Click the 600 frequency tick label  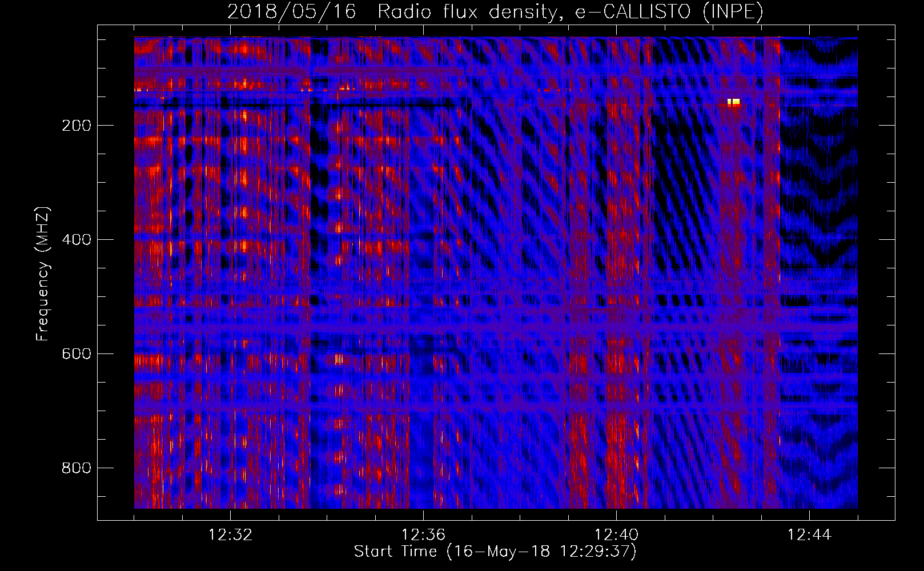[x=77, y=354]
